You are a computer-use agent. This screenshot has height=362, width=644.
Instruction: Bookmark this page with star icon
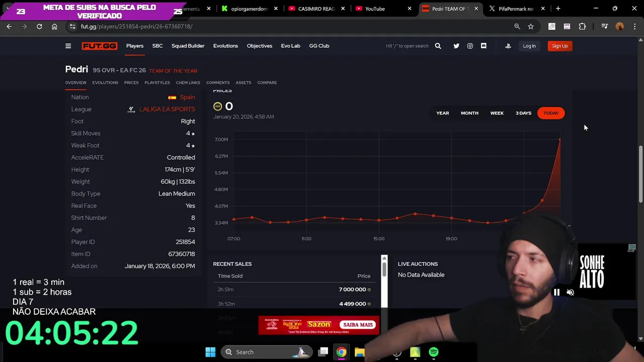531,26
